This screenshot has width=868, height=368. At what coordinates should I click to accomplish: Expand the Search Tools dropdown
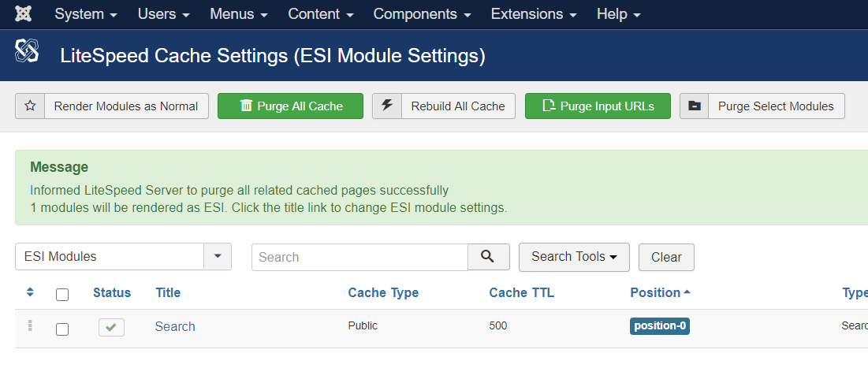pos(574,257)
